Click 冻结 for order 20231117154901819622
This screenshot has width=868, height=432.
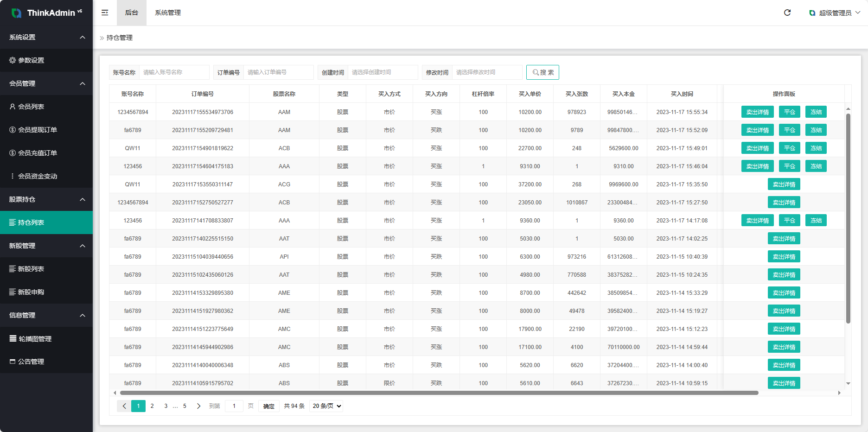[816, 148]
